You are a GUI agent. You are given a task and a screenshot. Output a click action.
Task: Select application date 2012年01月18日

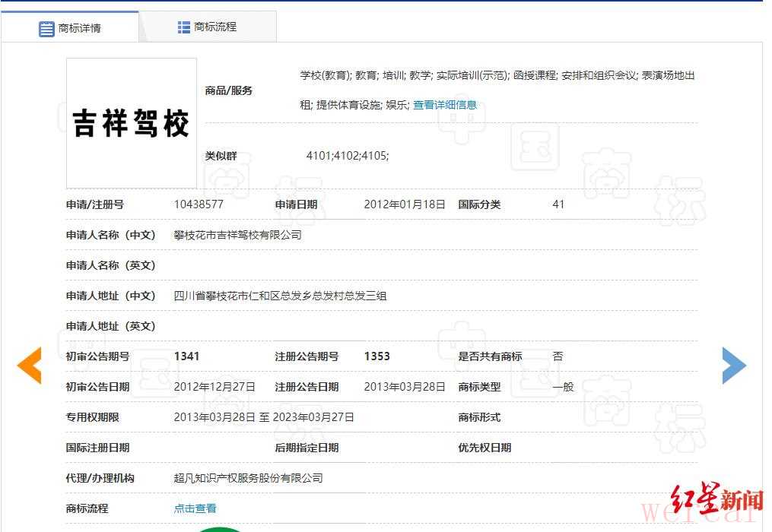pos(405,204)
